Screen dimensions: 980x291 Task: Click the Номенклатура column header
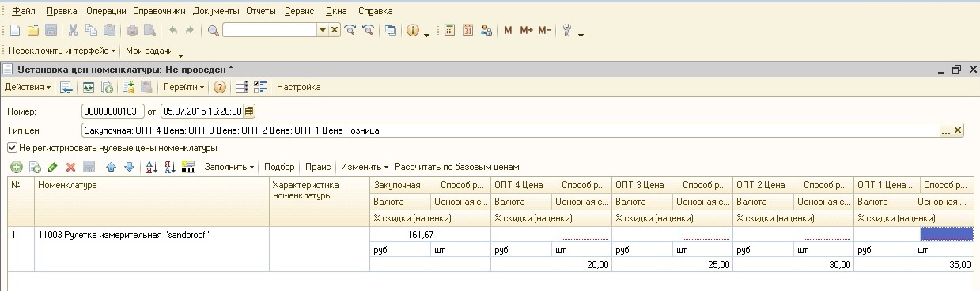(152, 202)
